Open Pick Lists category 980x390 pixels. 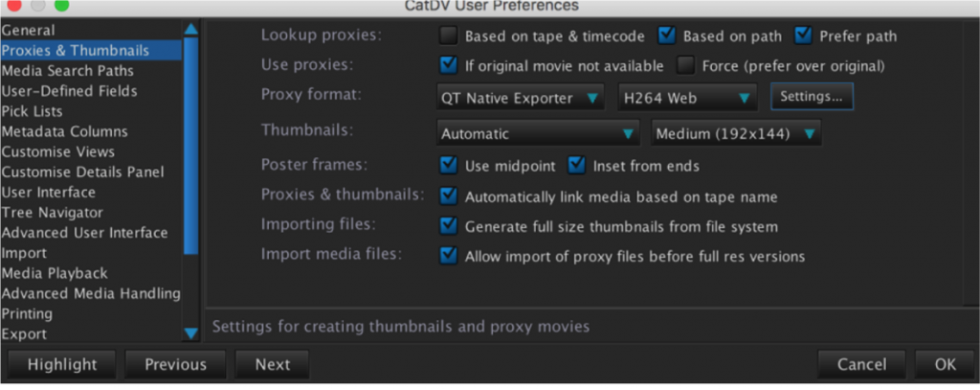point(91,111)
